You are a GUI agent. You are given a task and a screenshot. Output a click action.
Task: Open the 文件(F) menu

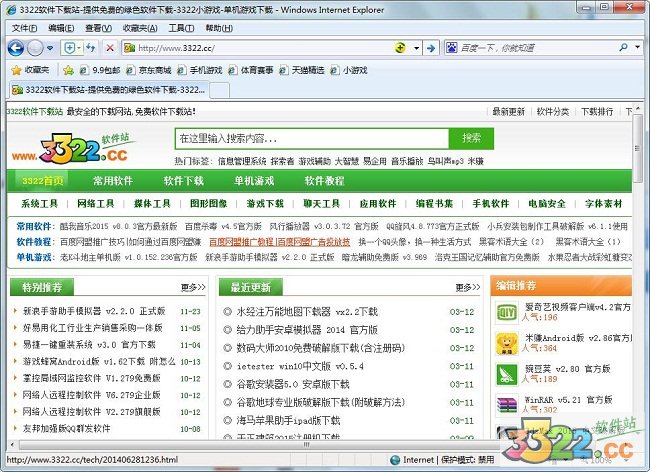[24, 28]
